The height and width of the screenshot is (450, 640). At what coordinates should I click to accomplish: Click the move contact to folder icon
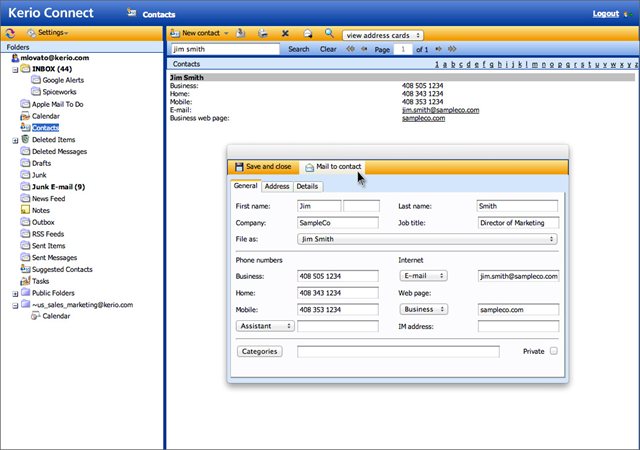point(241,33)
